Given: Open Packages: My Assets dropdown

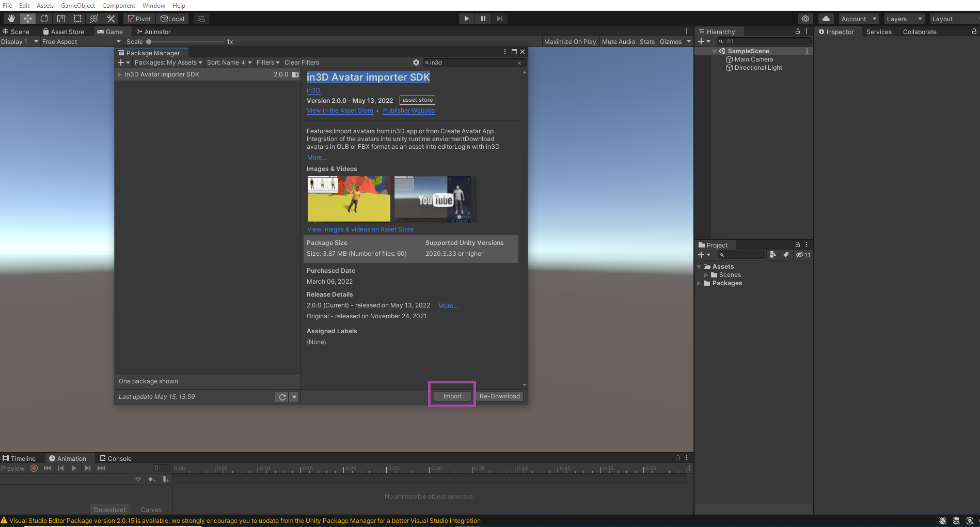Looking at the screenshot, I should pyautogui.click(x=168, y=63).
